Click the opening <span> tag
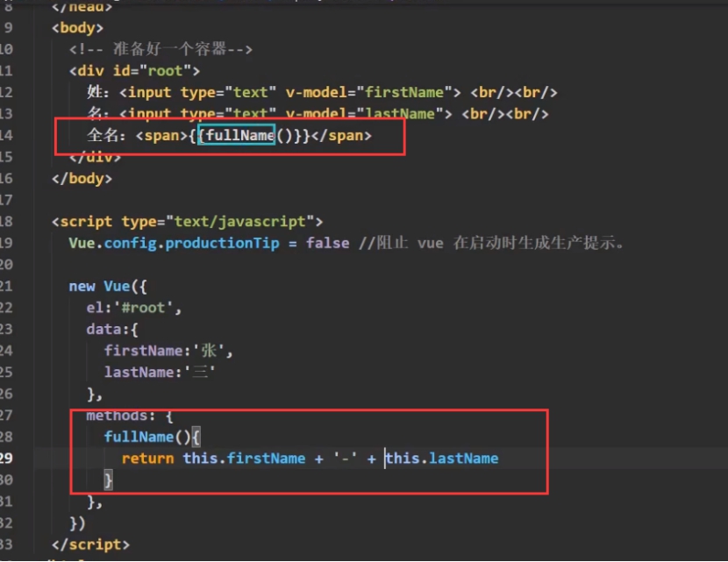This screenshot has height=562, width=728. click(x=161, y=135)
